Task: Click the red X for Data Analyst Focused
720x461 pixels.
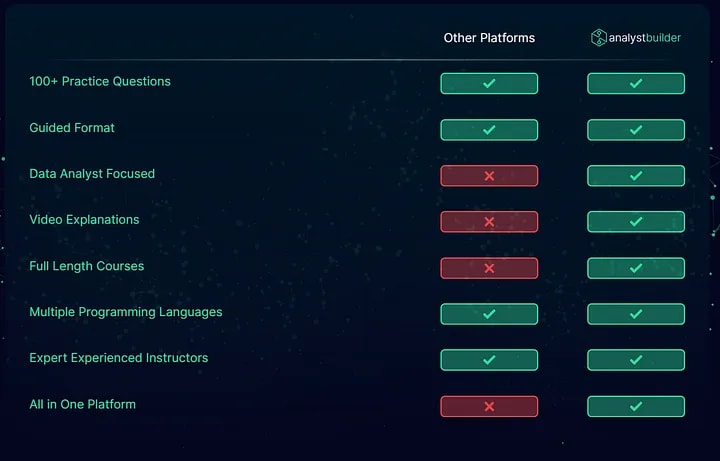Action: coord(489,176)
